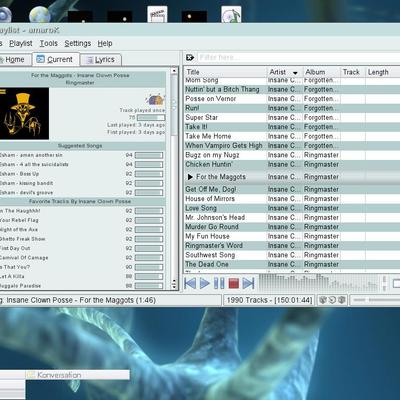Viewport: 400px width, 400px height.
Task: Open the Playlist menu
Action: [21, 43]
